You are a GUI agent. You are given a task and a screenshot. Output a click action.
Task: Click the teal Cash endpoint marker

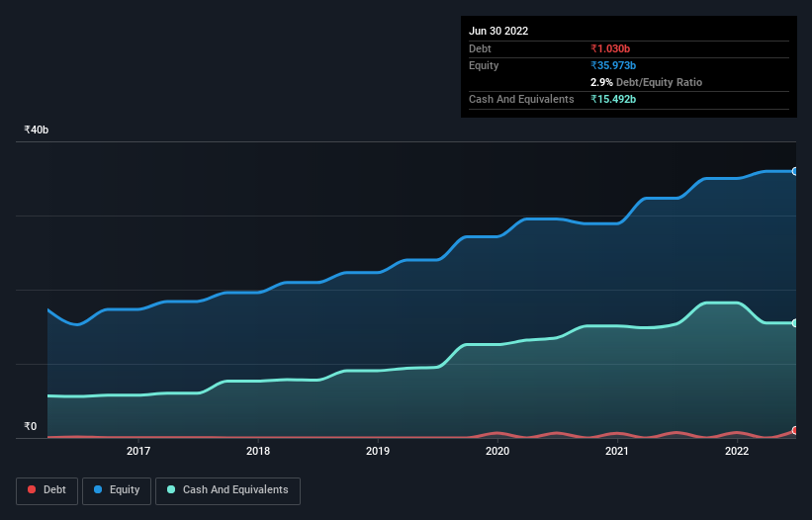pyautogui.click(x=795, y=323)
